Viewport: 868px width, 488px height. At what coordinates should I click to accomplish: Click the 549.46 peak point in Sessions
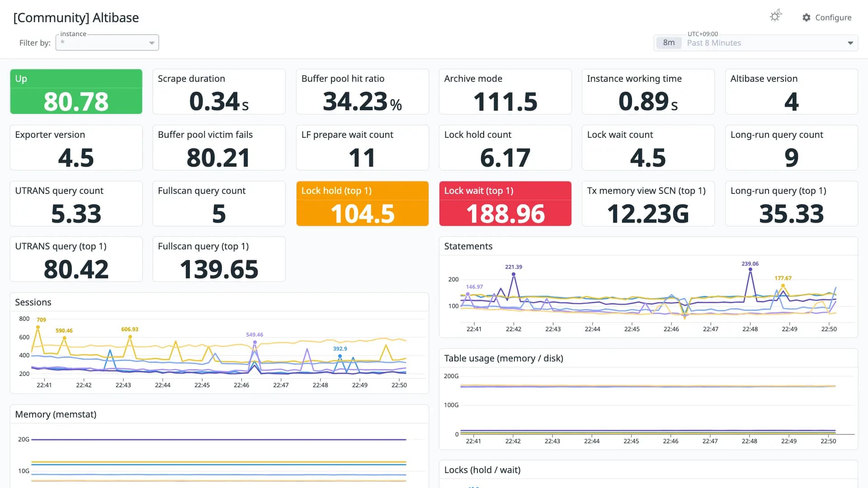tap(255, 342)
